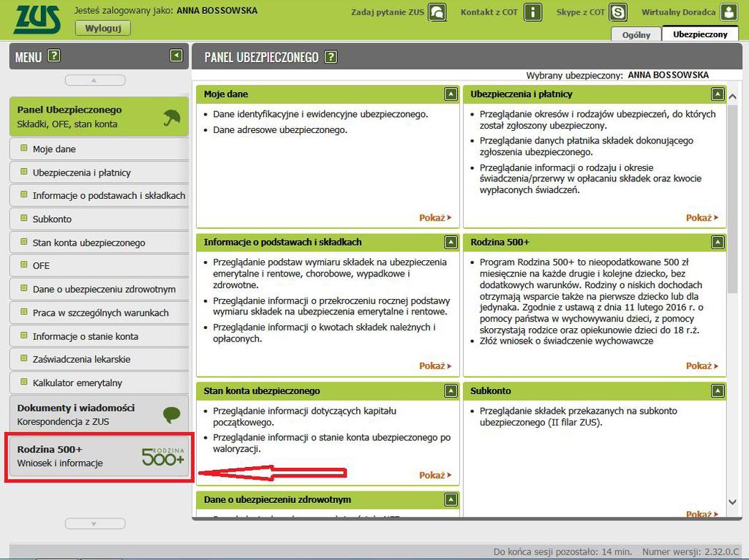
Task: Click the Wirtualny Doradca text link
Action: tap(678, 12)
